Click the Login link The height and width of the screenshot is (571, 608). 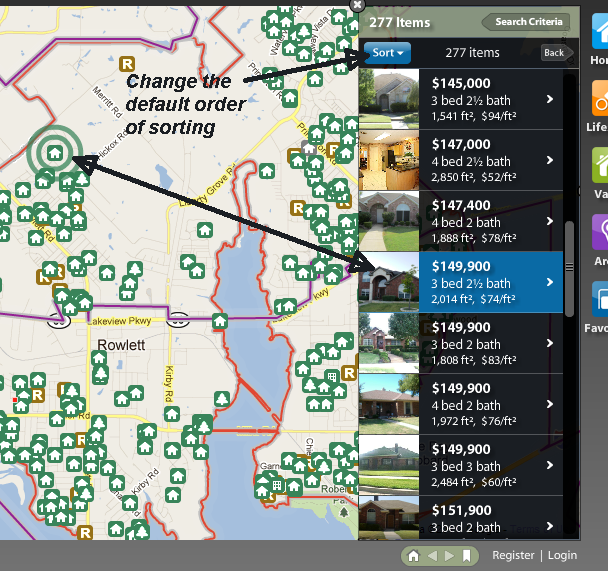click(562, 555)
